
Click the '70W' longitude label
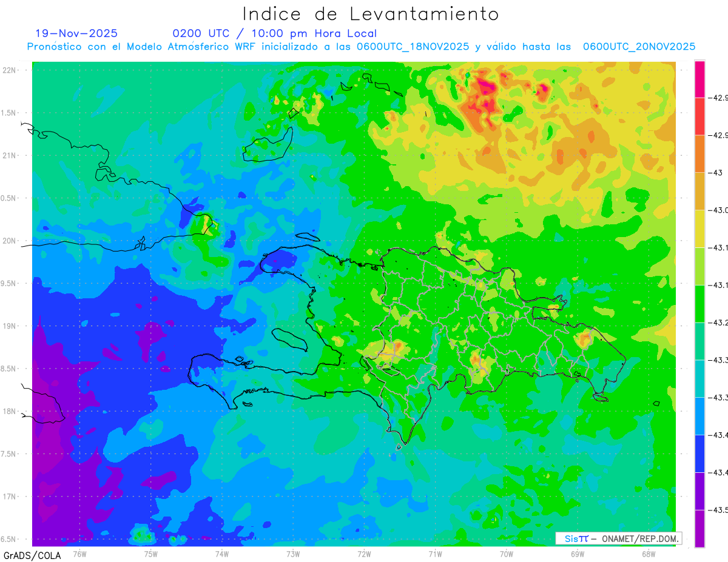506,554
